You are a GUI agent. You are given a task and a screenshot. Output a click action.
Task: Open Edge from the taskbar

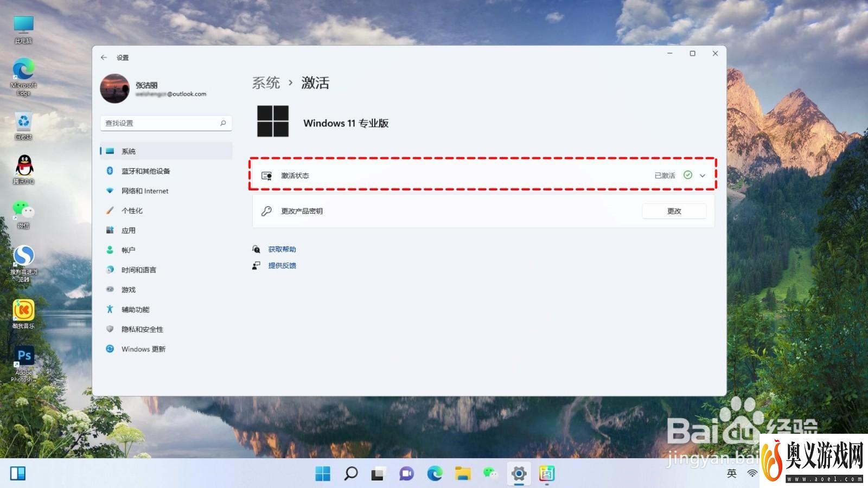click(435, 473)
